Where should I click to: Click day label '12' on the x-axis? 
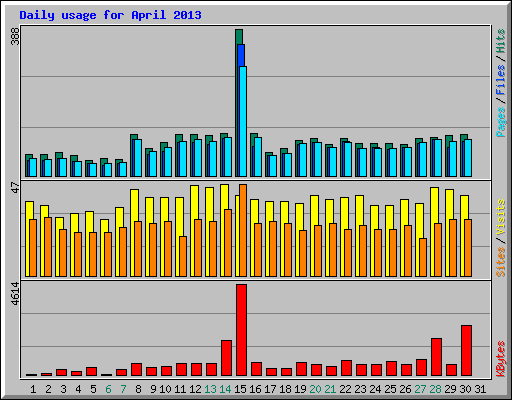click(195, 389)
